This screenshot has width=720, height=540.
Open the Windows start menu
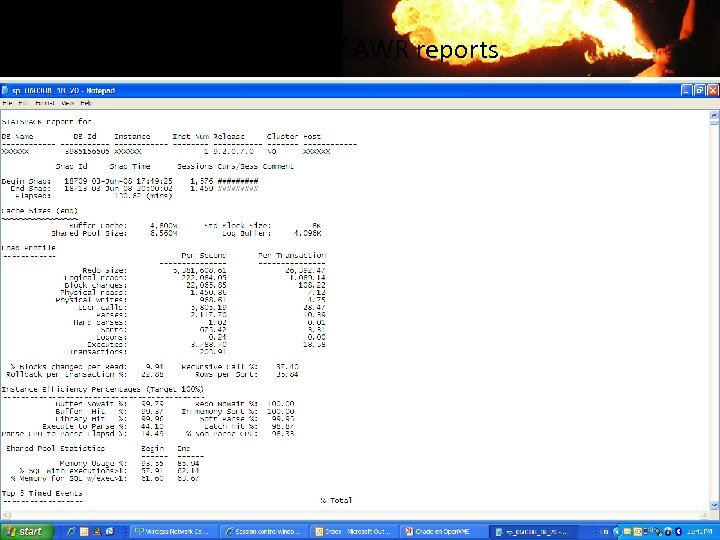26,531
